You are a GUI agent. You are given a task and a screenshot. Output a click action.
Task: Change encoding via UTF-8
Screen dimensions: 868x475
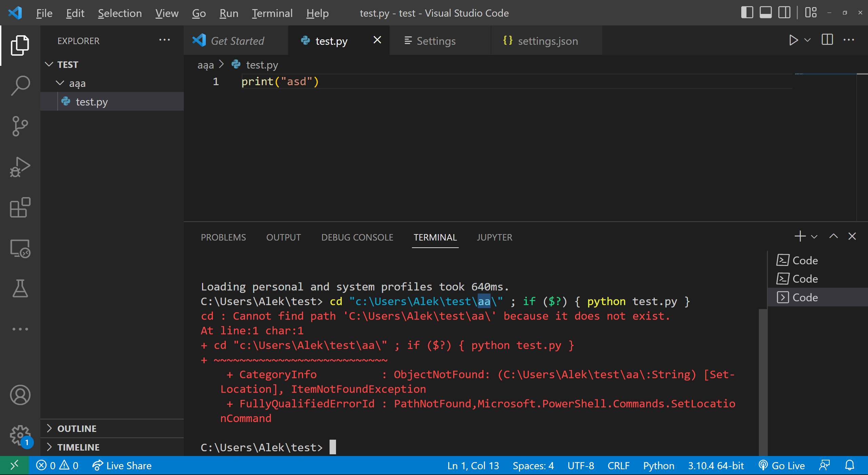pyautogui.click(x=580, y=465)
